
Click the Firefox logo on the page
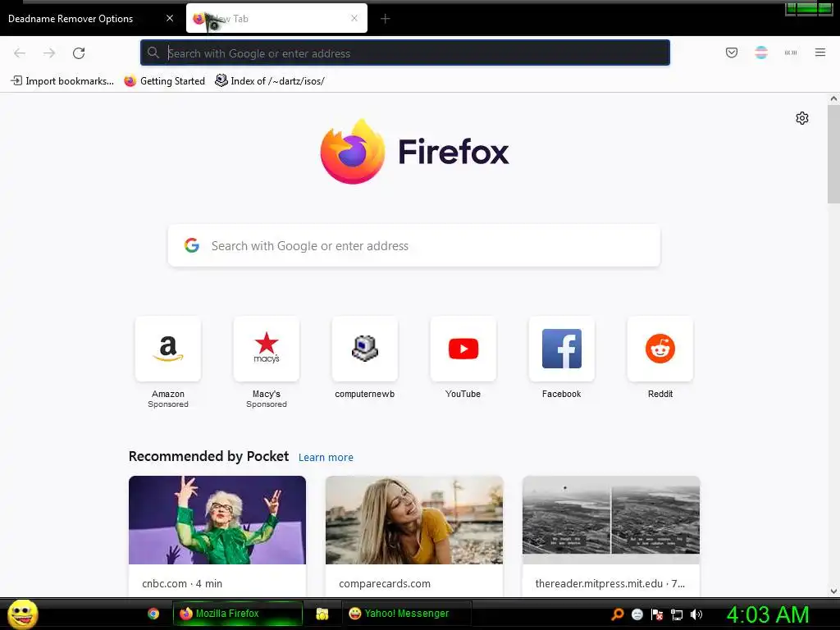414,152
